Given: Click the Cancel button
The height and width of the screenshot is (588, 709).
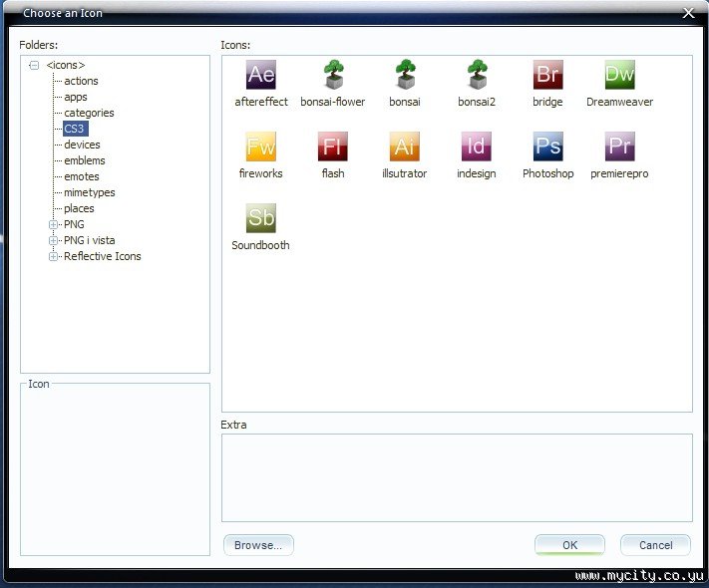Looking at the screenshot, I should coord(655,545).
